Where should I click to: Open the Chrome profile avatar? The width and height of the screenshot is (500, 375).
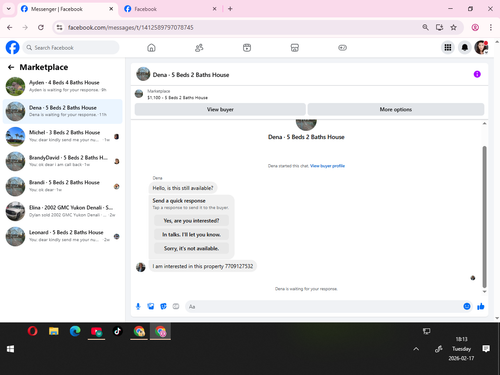click(x=475, y=28)
